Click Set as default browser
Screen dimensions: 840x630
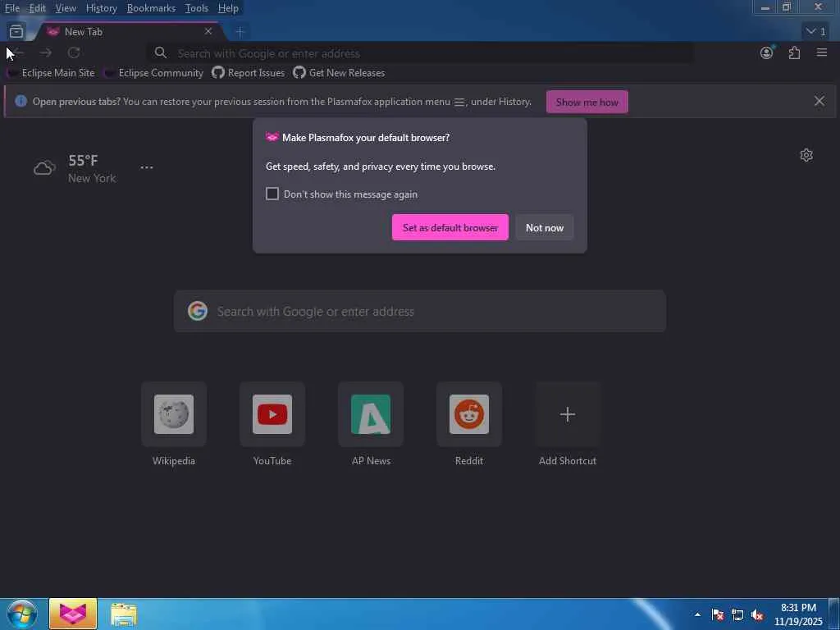point(450,228)
